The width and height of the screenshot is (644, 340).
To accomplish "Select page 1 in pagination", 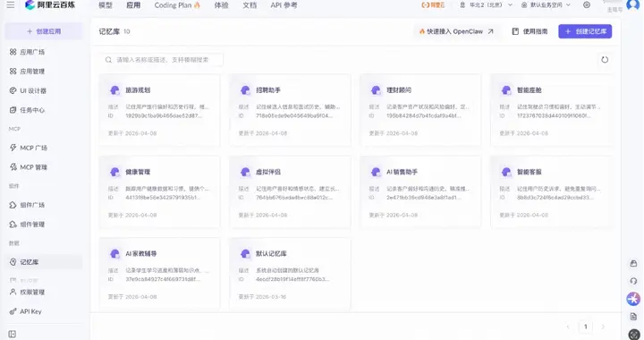I will pos(585,327).
